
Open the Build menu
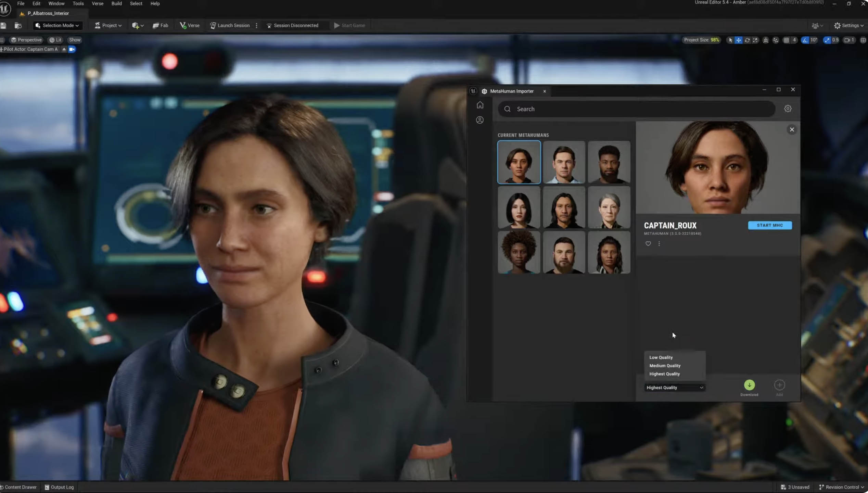coord(116,3)
